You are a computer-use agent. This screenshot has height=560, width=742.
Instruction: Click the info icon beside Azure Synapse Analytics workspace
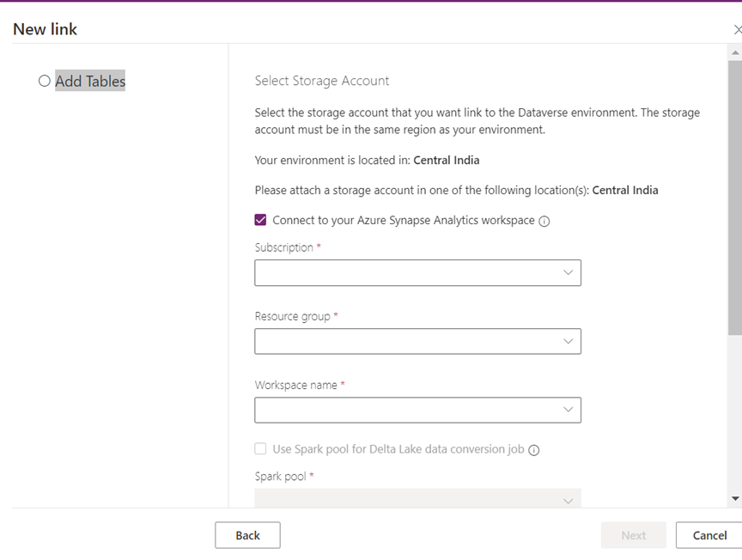pyautogui.click(x=544, y=221)
